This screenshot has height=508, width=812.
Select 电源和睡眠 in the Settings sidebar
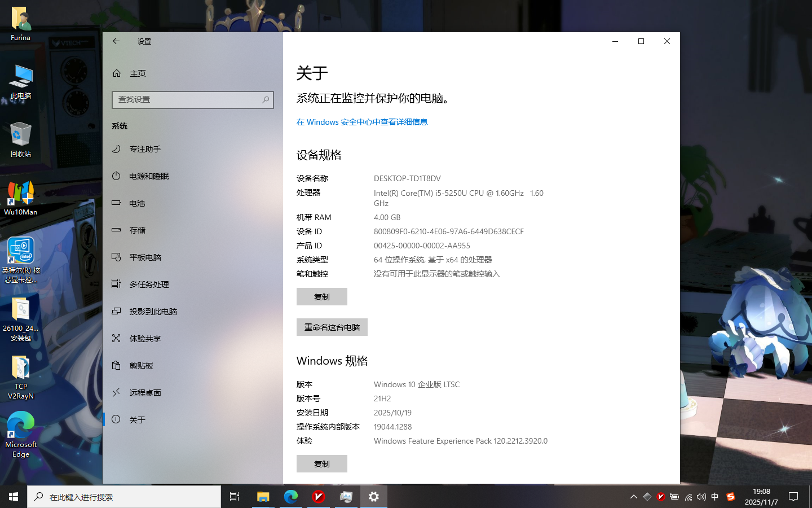click(148, 176)
